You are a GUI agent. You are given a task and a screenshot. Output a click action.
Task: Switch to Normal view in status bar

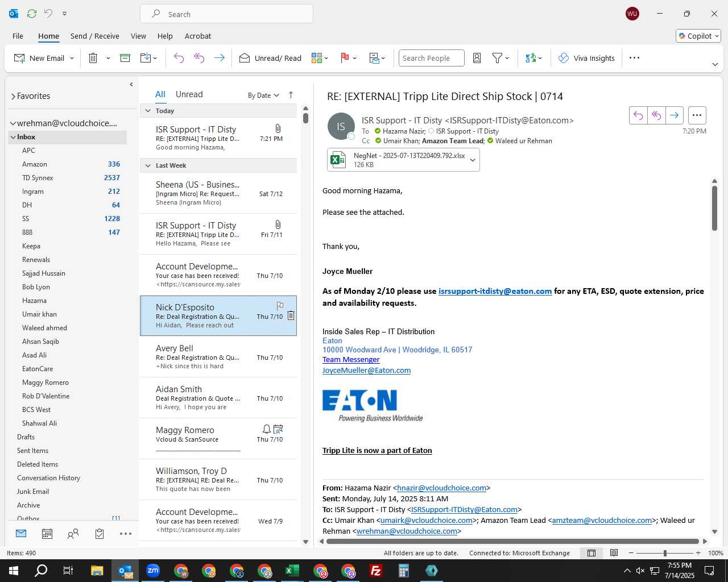[591, 553]
